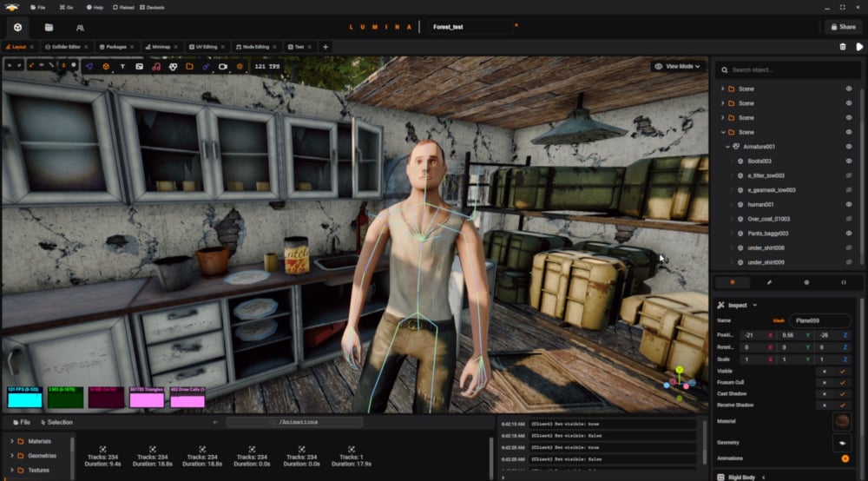868x481 pixels.
Task: Click the orange folder icon in viewport toolbar
Action: coord(189,66)
